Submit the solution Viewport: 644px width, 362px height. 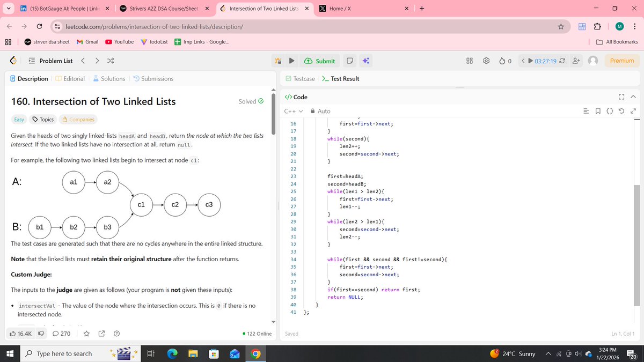coord(320,61)
